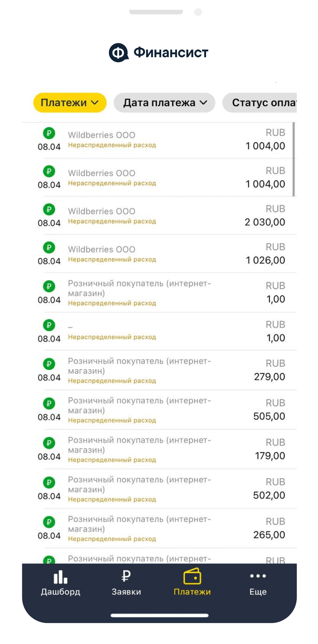Click green ruble icon of 1 026,00 payment

pyautogui.click(x=49, y=247)
